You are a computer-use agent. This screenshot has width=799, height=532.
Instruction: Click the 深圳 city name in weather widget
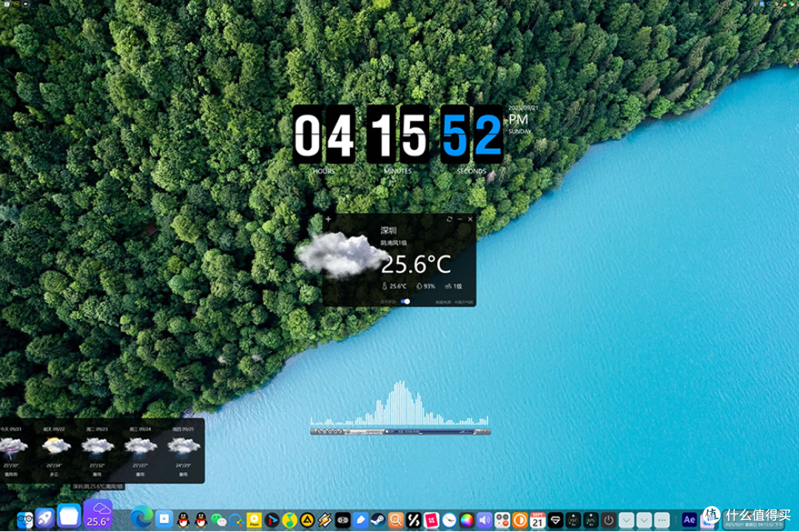pyautogui.click(x=388, y=231)
